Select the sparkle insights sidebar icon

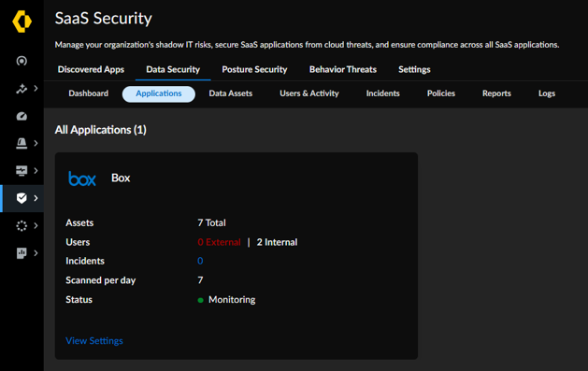(x=22, y=89)
